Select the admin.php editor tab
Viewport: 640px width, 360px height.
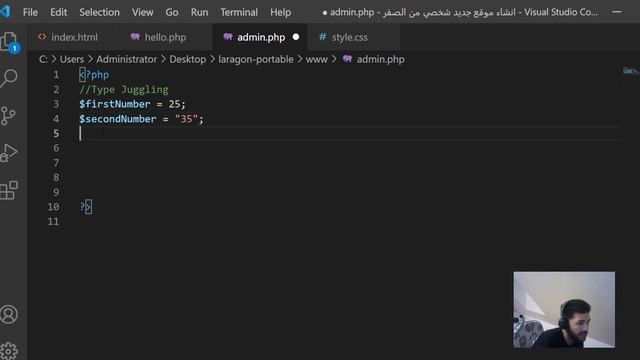point(261,37)
